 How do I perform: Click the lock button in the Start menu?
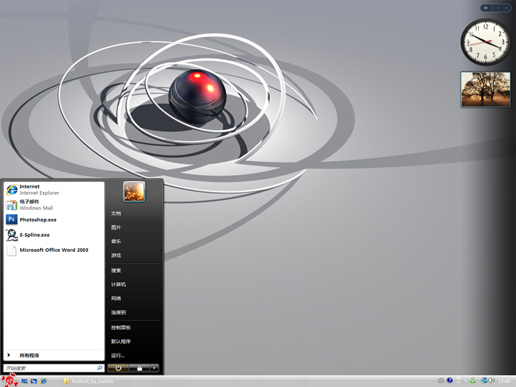coord(139,368)
